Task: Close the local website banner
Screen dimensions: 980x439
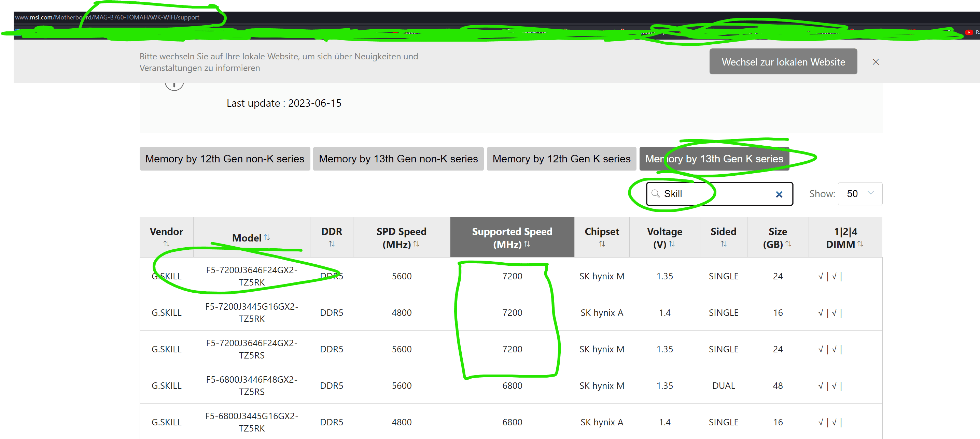Action: (876, 62)
